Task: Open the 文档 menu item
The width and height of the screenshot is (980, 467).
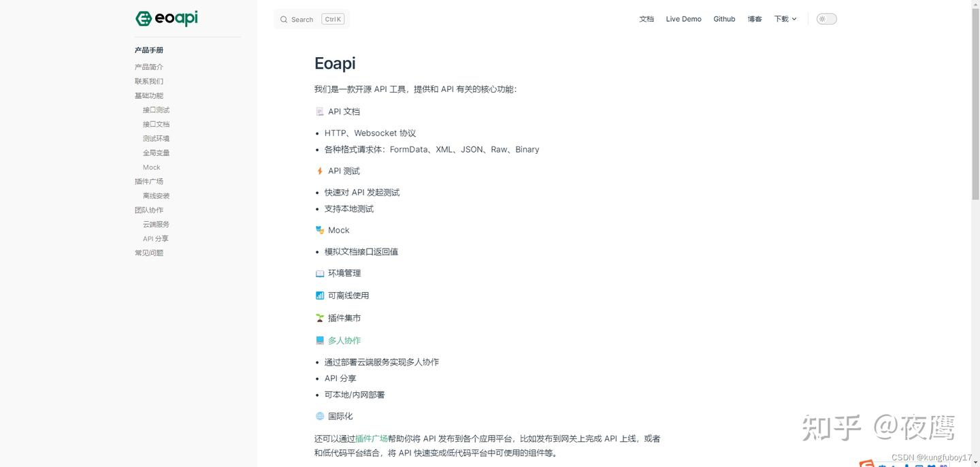Action: [646, 18]
